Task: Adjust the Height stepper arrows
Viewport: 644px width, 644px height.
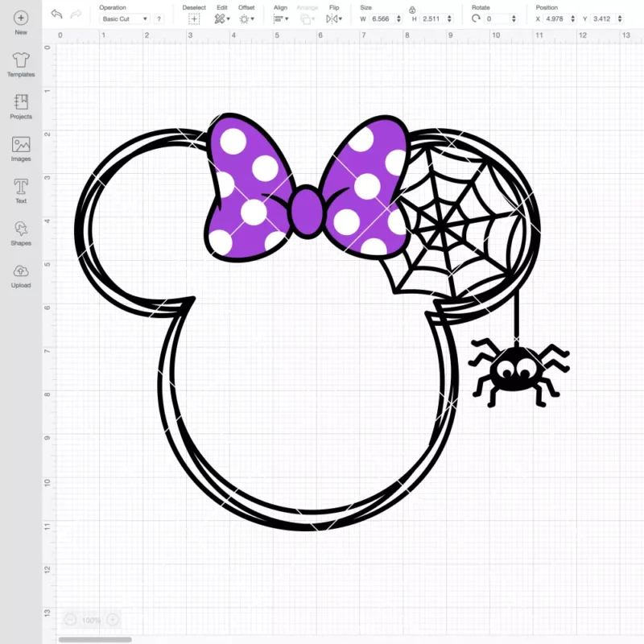Action: click(x=449, y=19)
